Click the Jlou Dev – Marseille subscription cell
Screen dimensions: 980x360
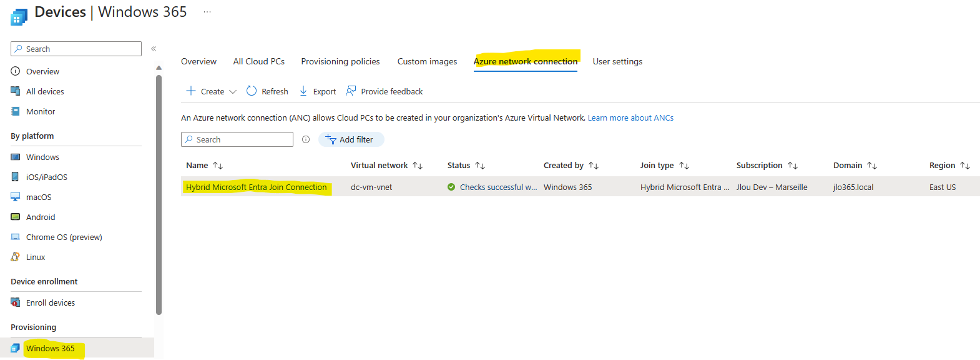[x=772, y=187]
